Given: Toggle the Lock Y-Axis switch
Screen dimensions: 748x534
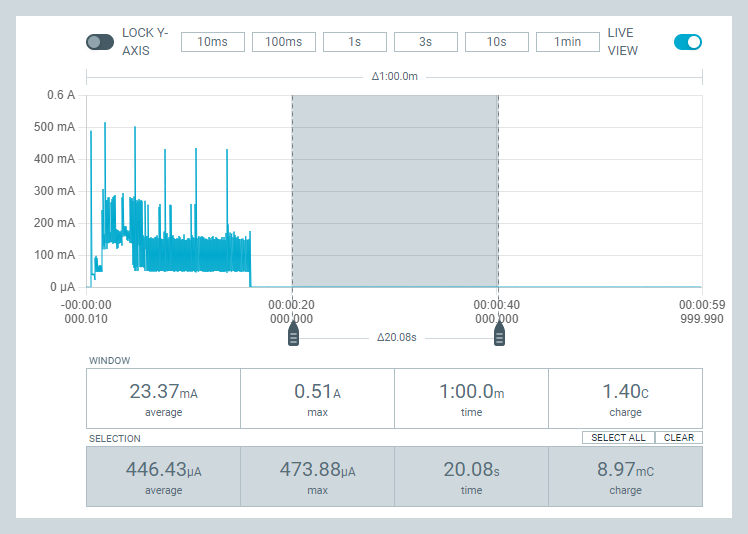Looking at the screenshot, I should 100,42.
